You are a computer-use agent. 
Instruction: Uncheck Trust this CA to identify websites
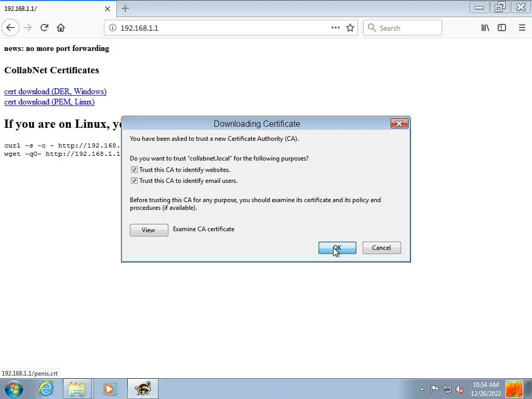134,170
